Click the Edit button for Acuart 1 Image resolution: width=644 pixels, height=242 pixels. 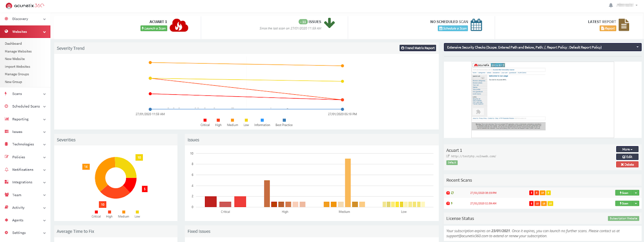pyautogui.click(x=627, y=157)
